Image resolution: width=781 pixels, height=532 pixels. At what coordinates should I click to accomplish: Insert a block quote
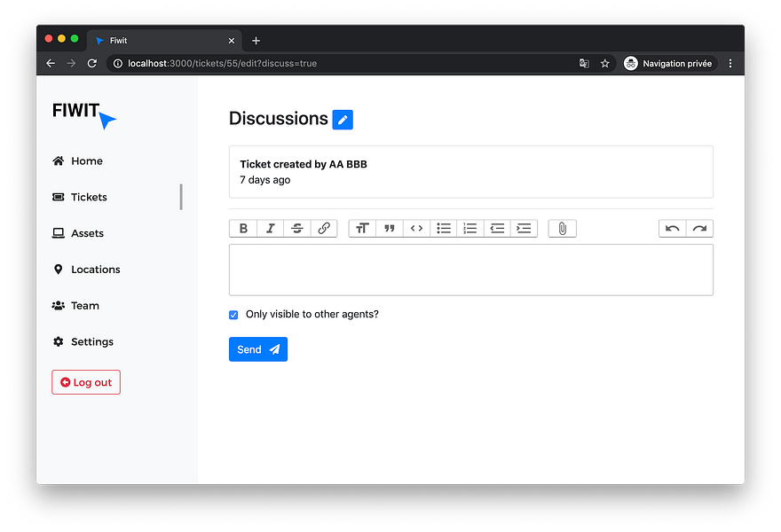[390, 229]
